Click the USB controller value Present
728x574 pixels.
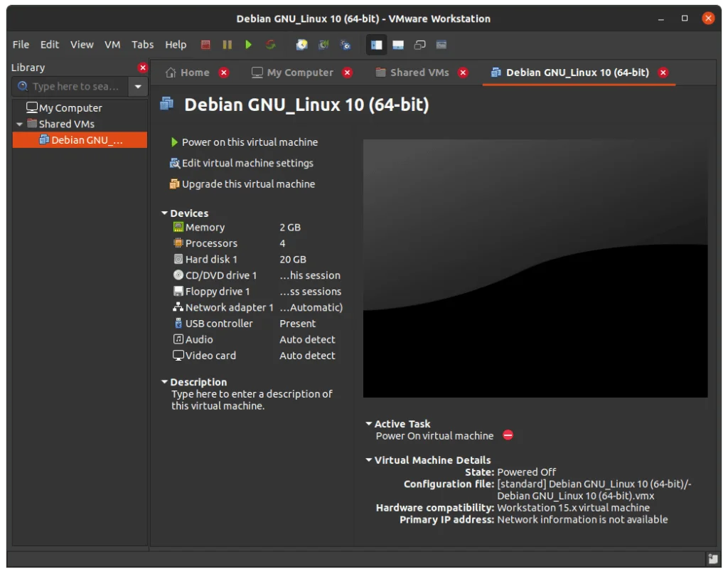[298, 323]
